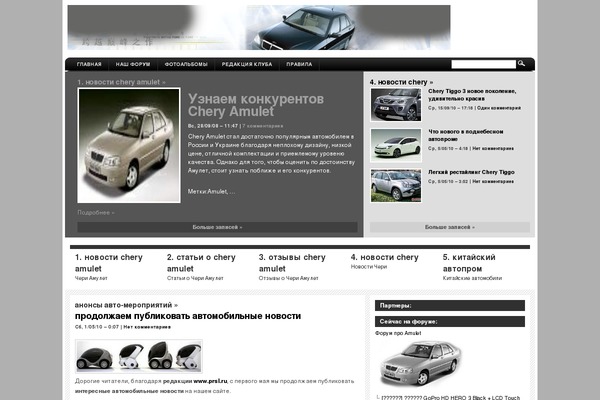Switch to '2. статьи о chery amulet' tab
Image resolution: width=600 pixels, height=400 pixels.
coord(201,263)
